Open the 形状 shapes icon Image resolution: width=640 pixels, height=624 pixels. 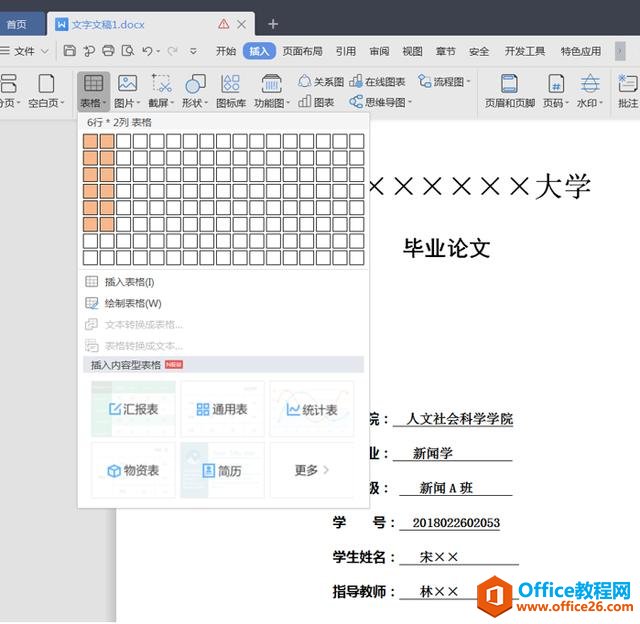click(x=196, y=84)
